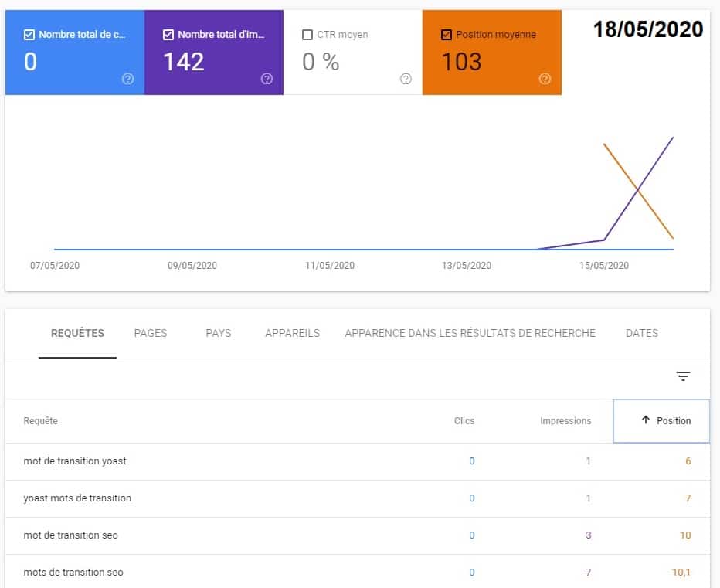Click impressions value 3 for mot de transition seo
Image resolution: width=720 pixels, height=588 pixels.
pyautogui.click(x=588, y=535)
